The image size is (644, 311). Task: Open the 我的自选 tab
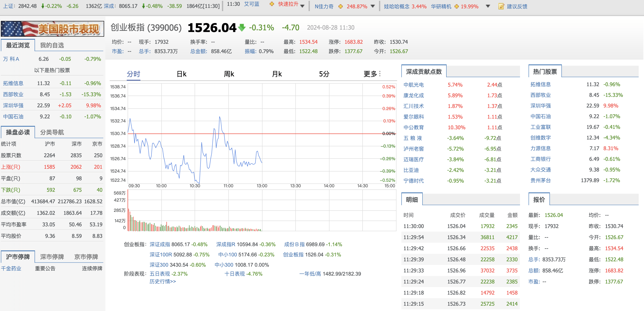pos(52,45)
